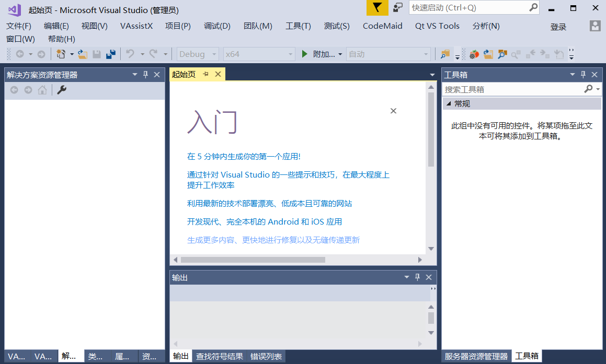Dismiss the 入门 getting started section
The height and width of the screenshot is (364, 606).
393,111
